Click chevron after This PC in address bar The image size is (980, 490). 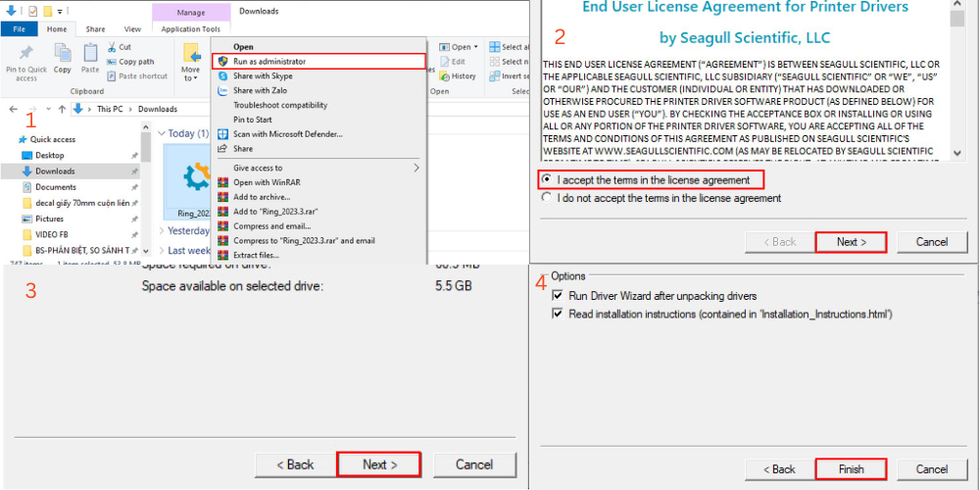[x=130, y=109]
